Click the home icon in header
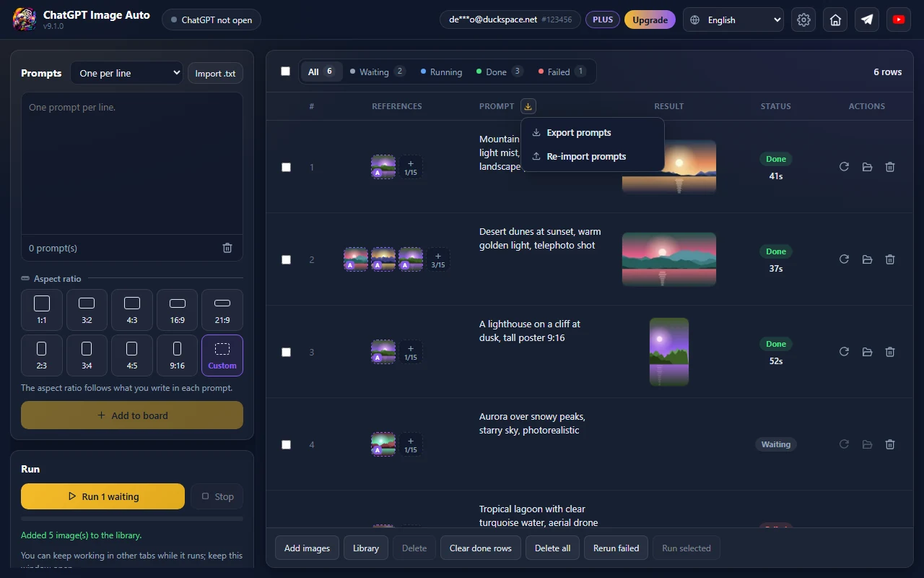 [x=835, y=20]
